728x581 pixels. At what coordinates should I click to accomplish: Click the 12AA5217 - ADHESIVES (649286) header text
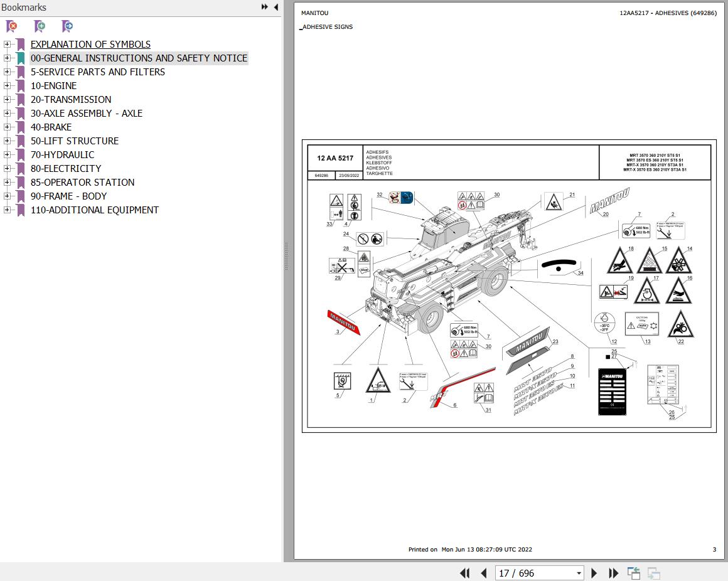pyautogui.click(x=668, y=13)
